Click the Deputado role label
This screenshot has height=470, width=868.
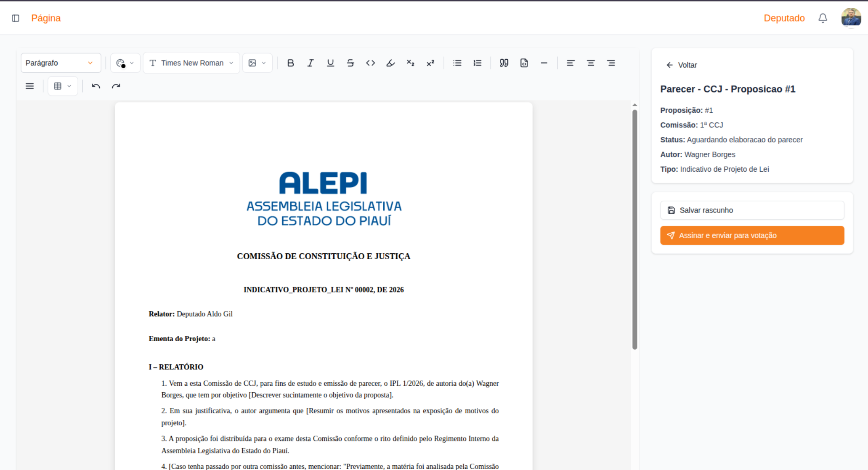pyautogui.click(x=784, y=18)
